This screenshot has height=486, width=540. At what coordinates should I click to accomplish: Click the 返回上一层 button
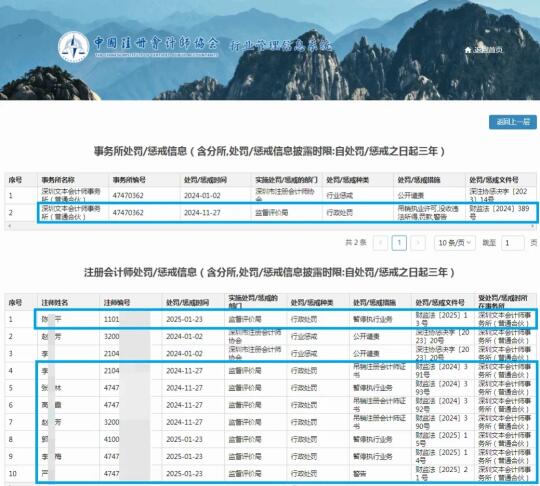513,122
